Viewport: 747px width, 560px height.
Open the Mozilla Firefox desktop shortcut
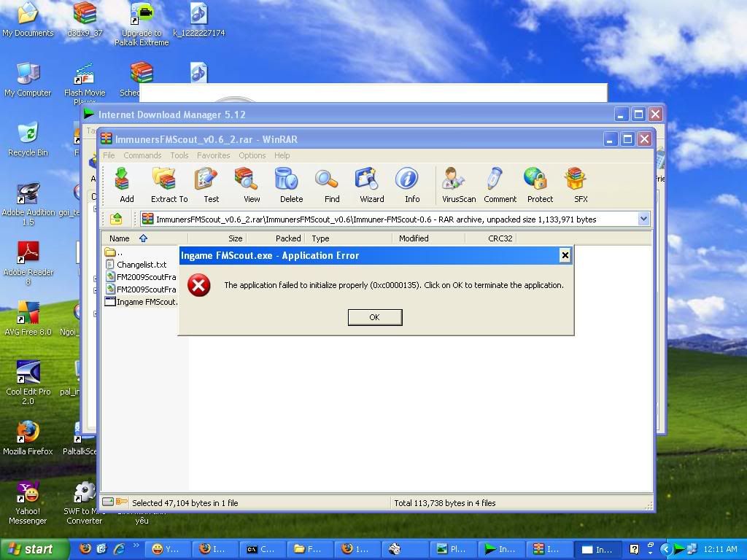point(28,437)
